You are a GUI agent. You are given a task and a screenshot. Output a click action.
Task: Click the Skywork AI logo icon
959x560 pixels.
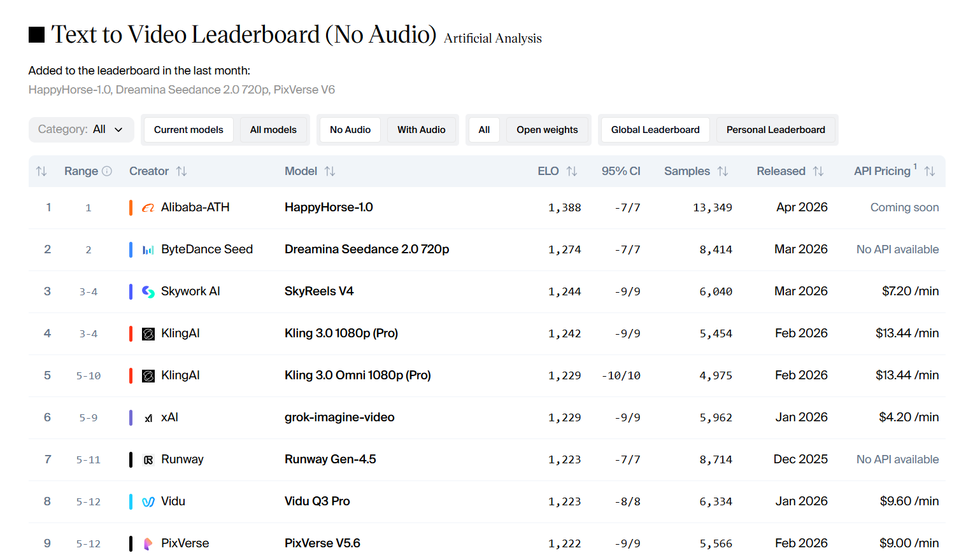(x=148, y=291)
